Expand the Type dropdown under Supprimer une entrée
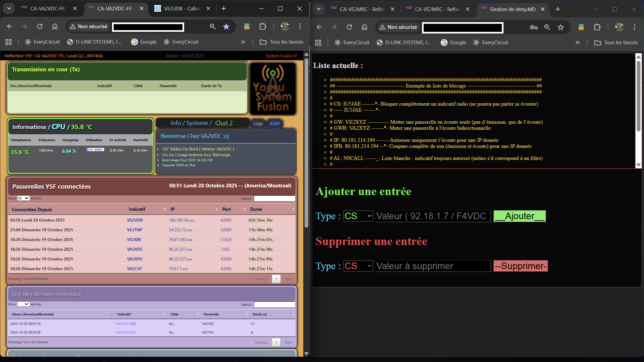 click(358, 266)
